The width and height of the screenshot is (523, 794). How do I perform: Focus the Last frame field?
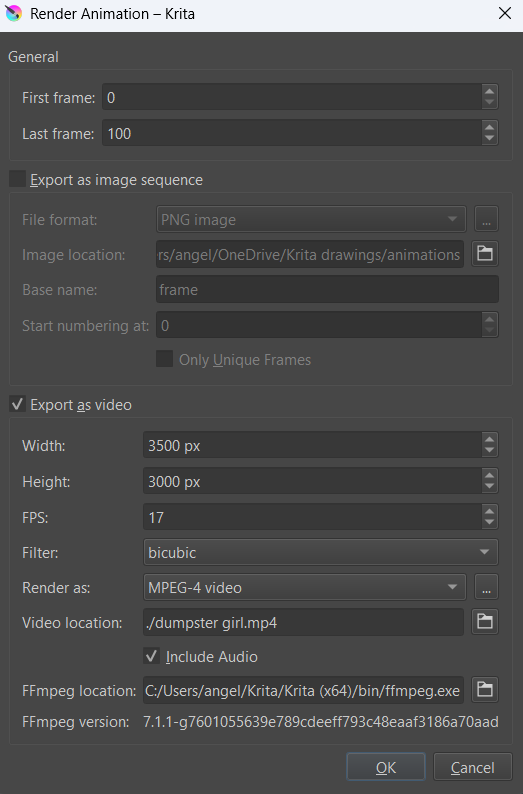(292, 133)
